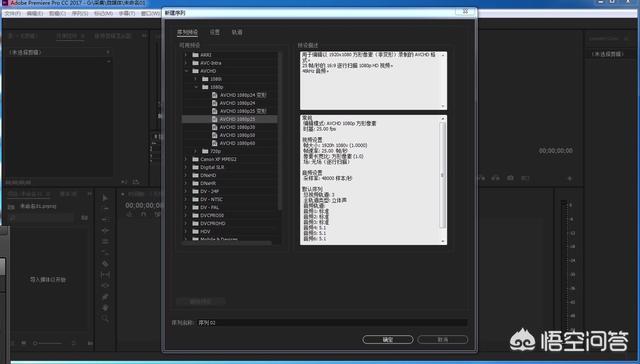Collapse the AVCHD preset folder
The image size is (640, 364).
pos(186,71)
